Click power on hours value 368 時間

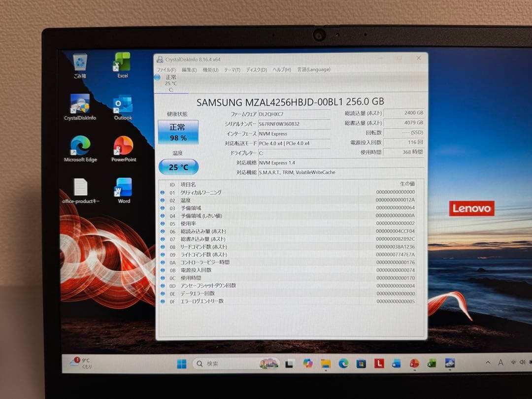pyautogui.click(x=404, y=152)
